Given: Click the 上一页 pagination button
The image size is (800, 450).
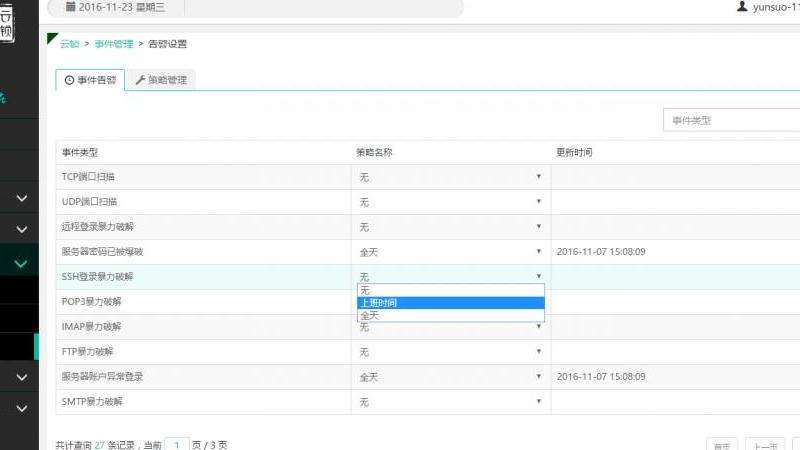Looking at the screenshot, I should coord(765,446).
